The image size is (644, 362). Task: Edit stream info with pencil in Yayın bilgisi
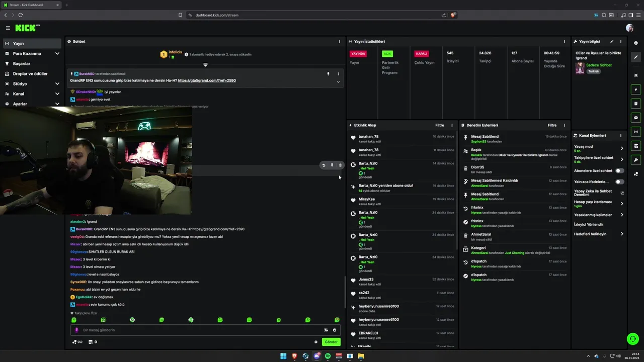(612, 42)
